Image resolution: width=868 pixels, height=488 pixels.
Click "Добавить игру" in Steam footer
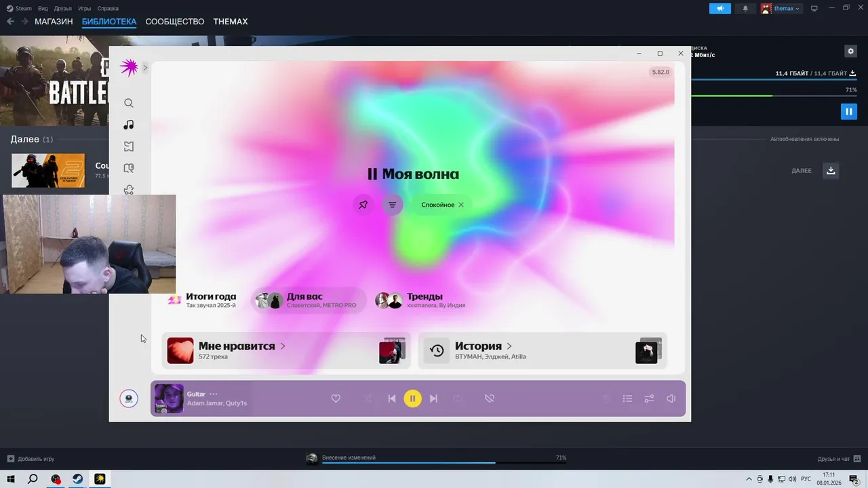click(31, 459)
